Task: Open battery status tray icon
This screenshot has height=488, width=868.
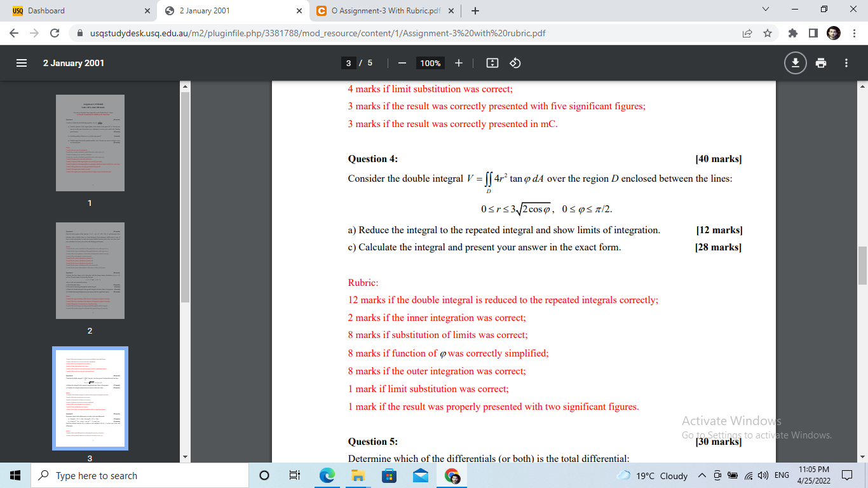Action: click(x=732, y=475)
